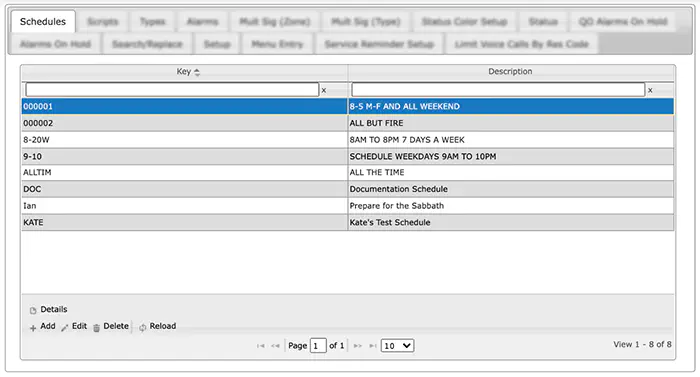The image size is (700, 377).
Task: Open the Menu Entry tab
Action: coord(277,44)
